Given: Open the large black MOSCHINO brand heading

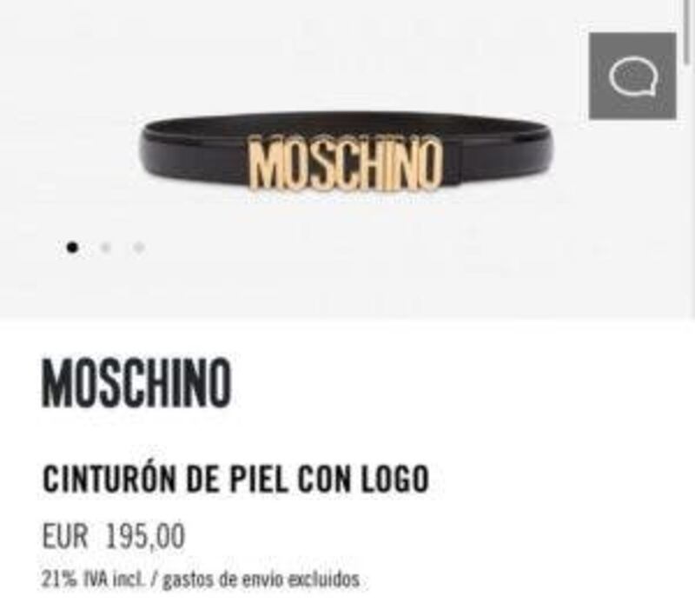Looking at the screenshot, I should pos(137,382).
